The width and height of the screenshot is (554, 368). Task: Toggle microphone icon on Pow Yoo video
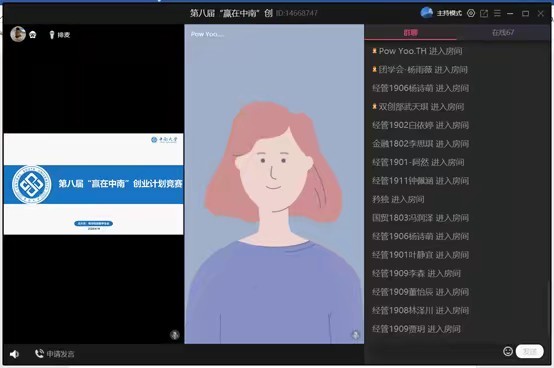point(356,335)
